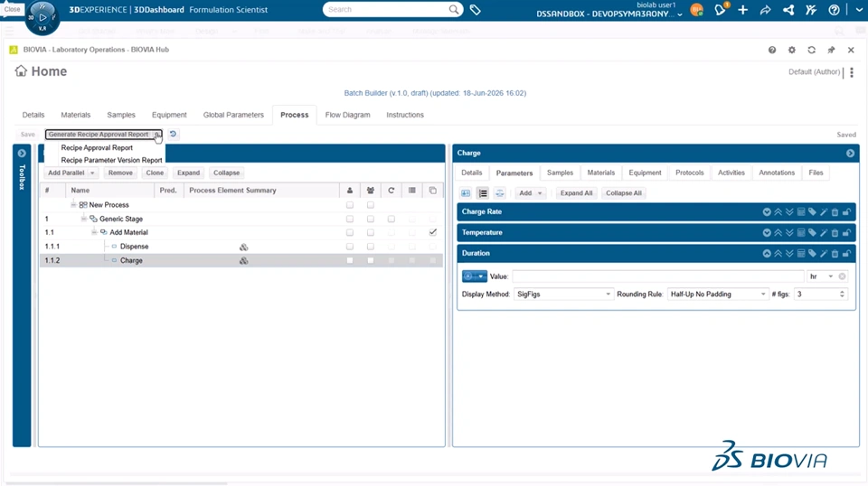Toggle group checkbox for Charge row
868x486 pixels.
click(x=371, y=260)
